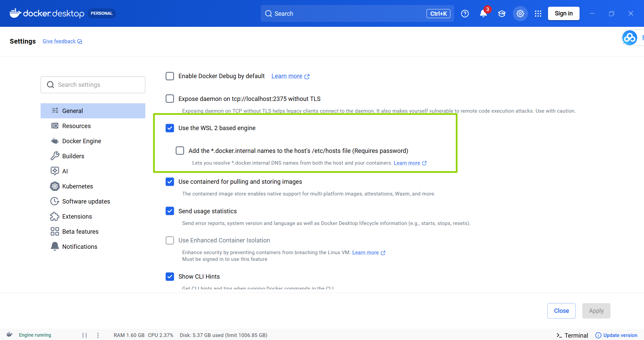Click the Builders wrench icon
The height and width of the screenshot is (340, 644).
point(55,156)
